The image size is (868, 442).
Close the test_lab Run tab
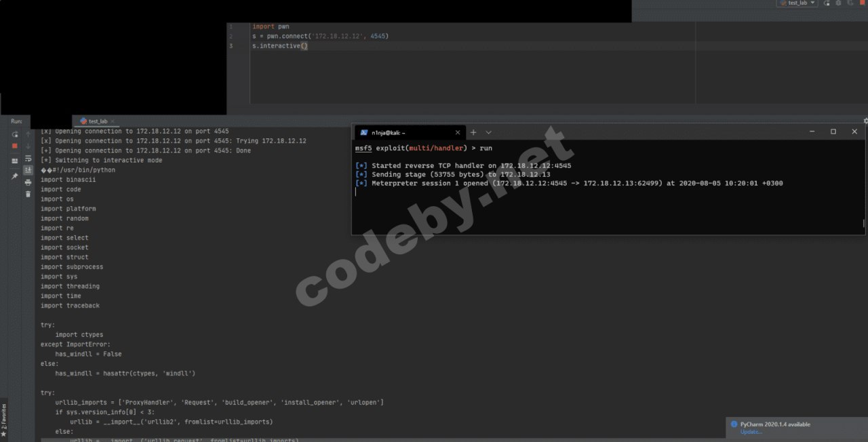coord(112,121)
